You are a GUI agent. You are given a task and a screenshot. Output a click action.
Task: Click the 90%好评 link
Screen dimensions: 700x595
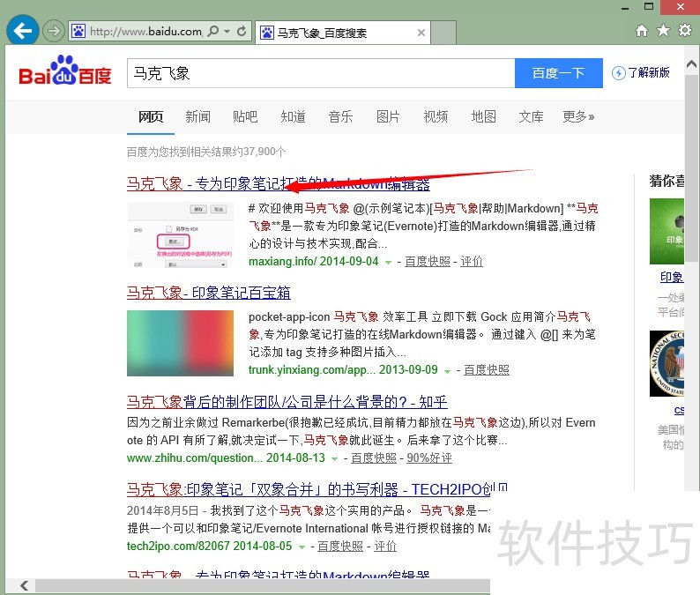pos(429,458)
